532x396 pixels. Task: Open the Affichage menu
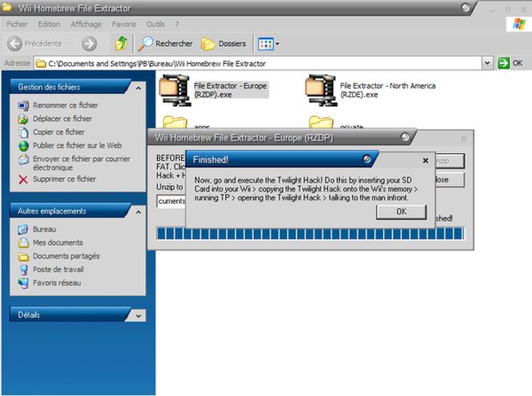coord(86,24)
